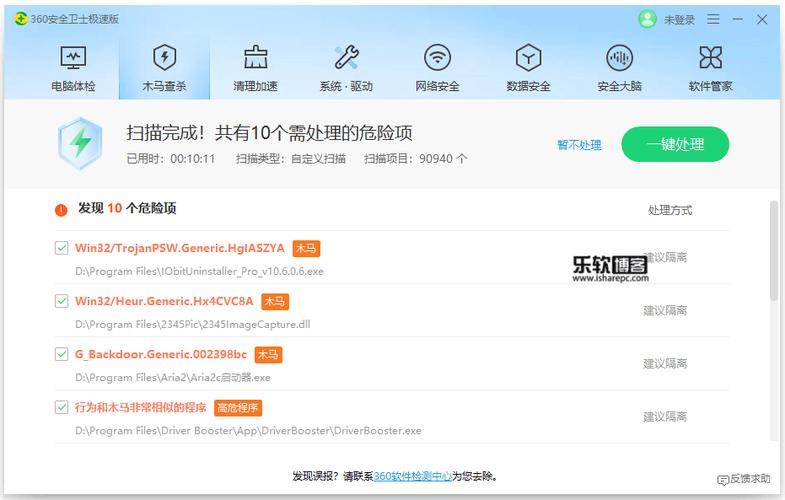The image size is (785, 500).
Task: Click the green user avatar icon
Action: point(647,20)
